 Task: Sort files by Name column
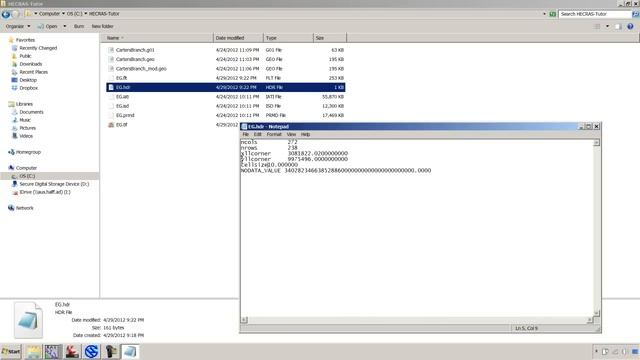point(157,38)
